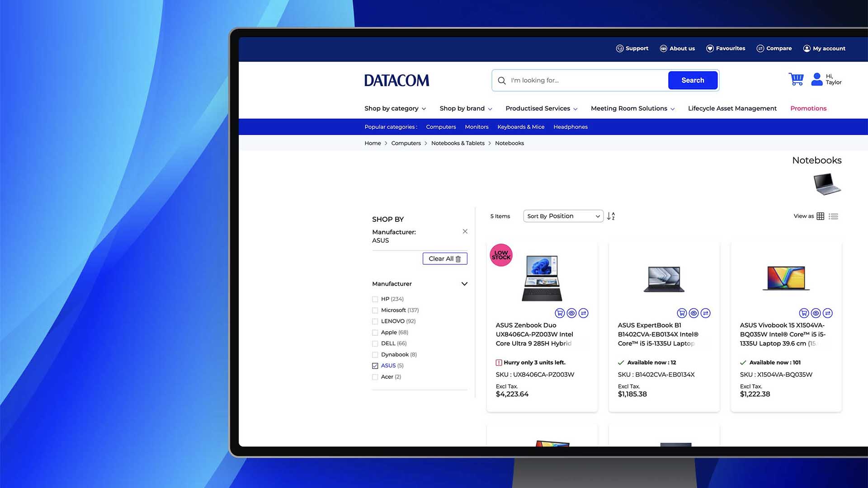The height and width of the screenshot is (488, 868).
Task: Click the Clear All button
Action: [445, 258]
